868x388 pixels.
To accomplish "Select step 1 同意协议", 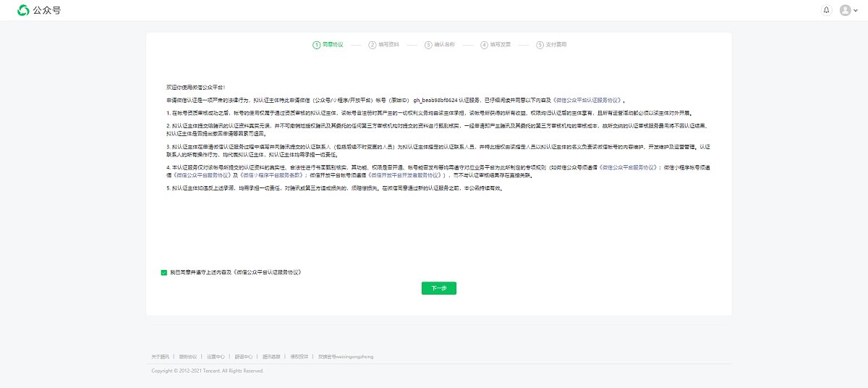I will coord(328,44).
